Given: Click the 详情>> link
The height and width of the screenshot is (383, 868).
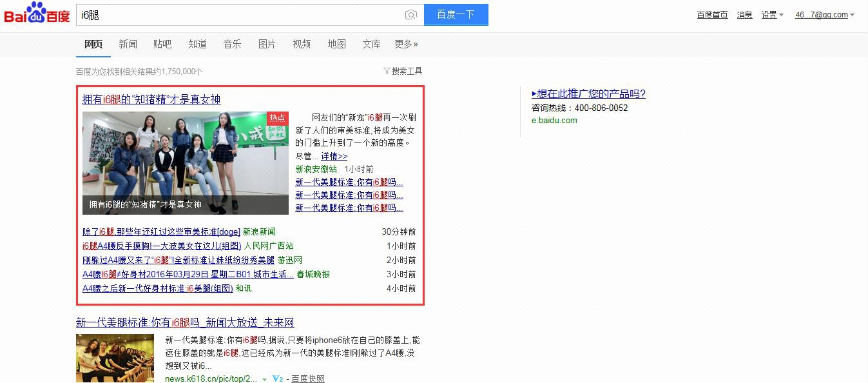Looking at the screenshot, I should click(334, 156).
